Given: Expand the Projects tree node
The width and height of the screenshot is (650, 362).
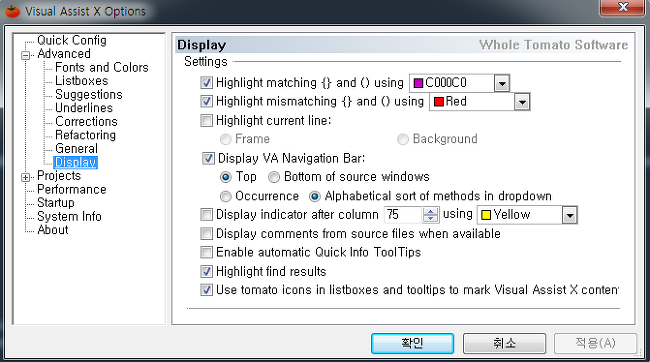Looking at the screenshot, I should [26, 177].
